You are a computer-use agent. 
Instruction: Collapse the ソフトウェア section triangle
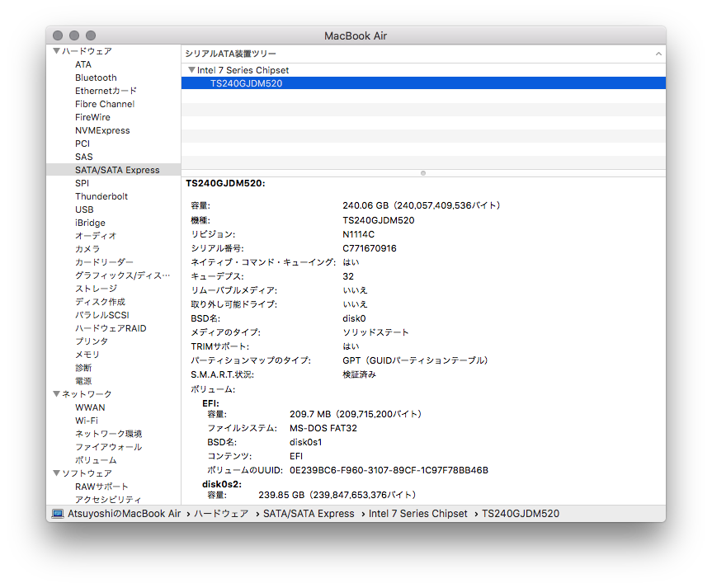coord(57,473)
